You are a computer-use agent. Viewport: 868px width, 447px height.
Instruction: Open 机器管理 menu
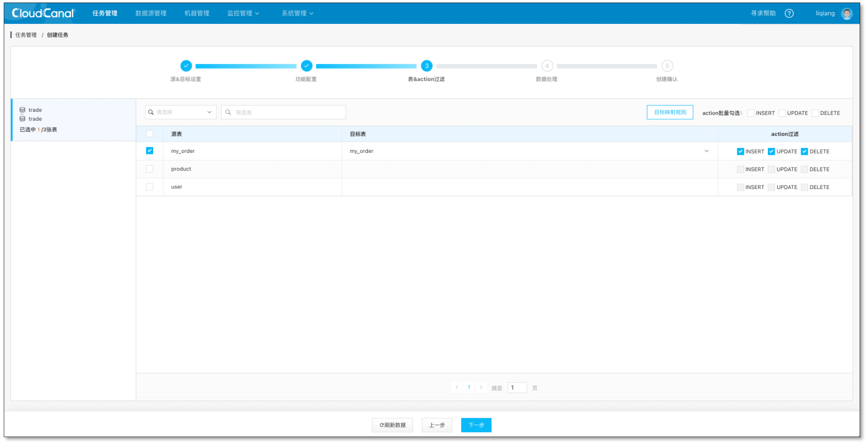pyautogui.click(x=197, y=13)
